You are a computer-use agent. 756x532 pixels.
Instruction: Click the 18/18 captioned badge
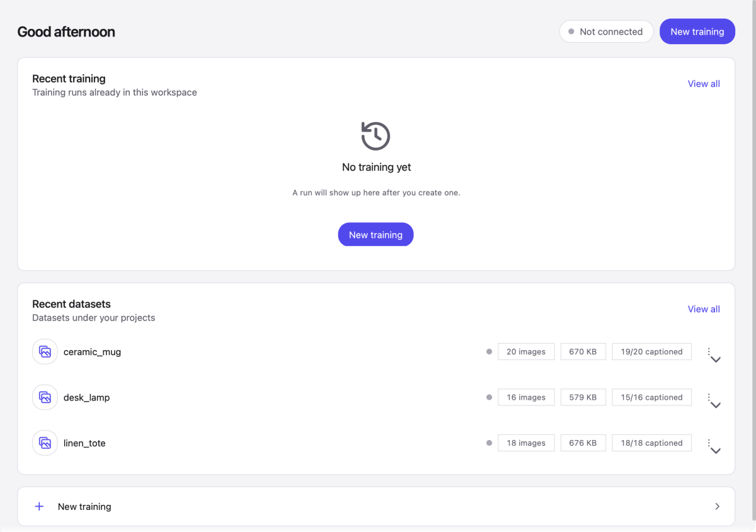click(x=651, y=443)
